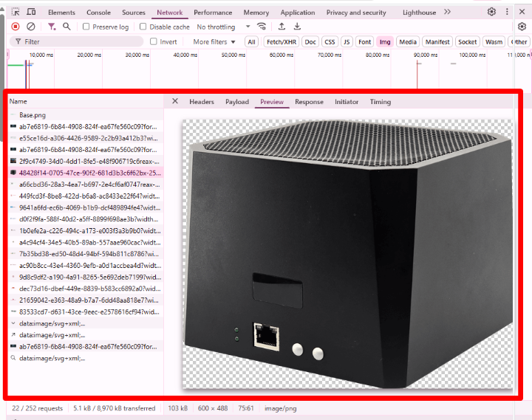The image size is (532, 420).
Task: Select request a66cbd36-28a3-4ea7
Action: pyautogui.click(x=86, y=185)
